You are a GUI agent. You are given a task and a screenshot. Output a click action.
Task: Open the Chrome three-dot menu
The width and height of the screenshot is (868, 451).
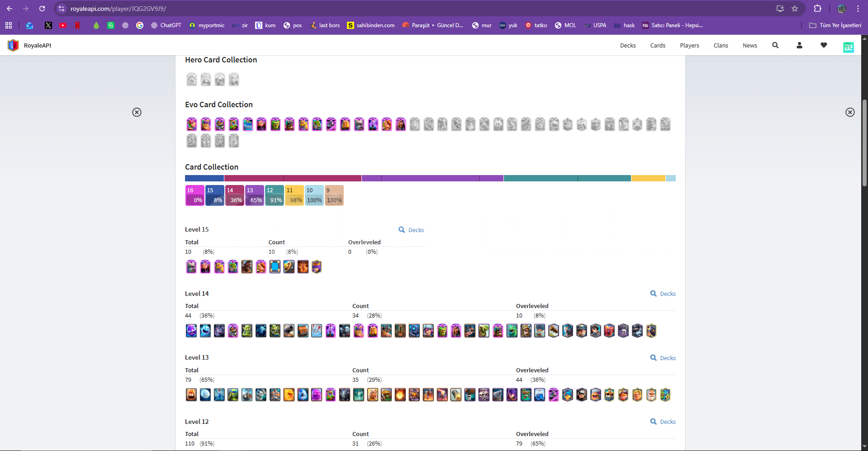(x=858, y=9)
